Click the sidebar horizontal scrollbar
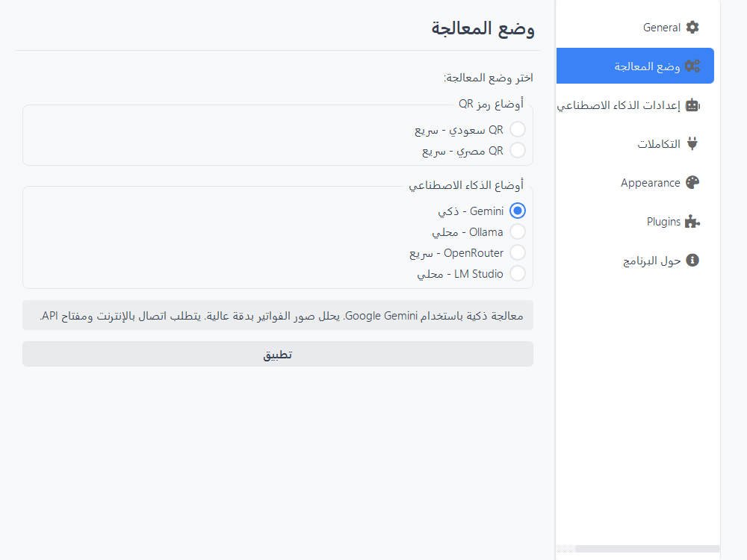 646,549
